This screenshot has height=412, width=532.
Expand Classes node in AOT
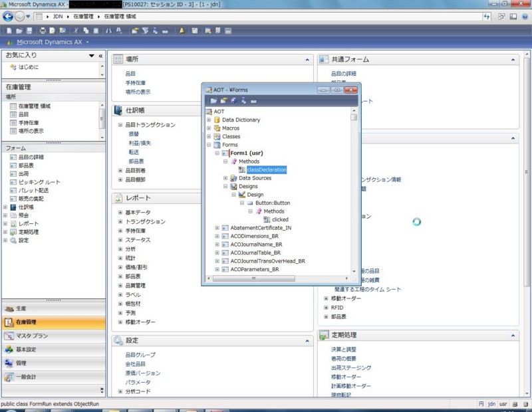coord(209,136)
